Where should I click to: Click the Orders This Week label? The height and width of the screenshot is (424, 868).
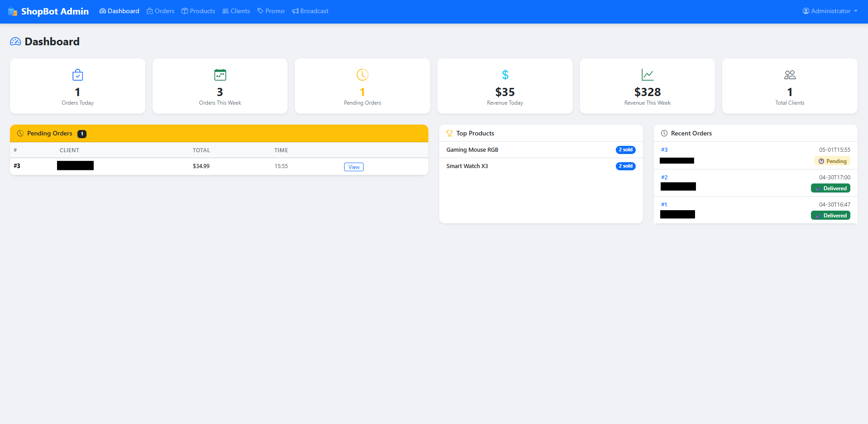coord(220,103)
